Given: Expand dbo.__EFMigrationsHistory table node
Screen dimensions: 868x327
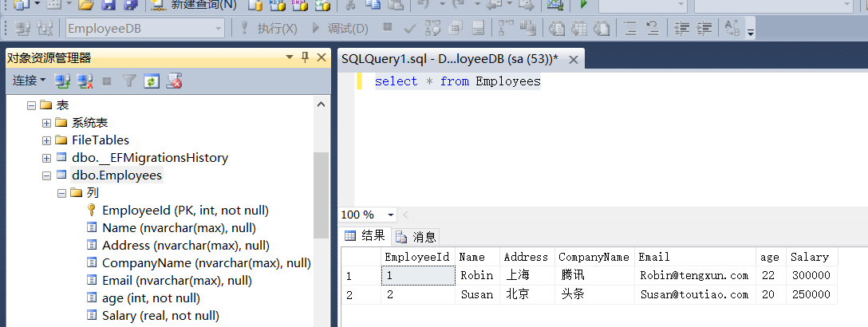Looking at the screenshot, I should (x=46, y=158).
